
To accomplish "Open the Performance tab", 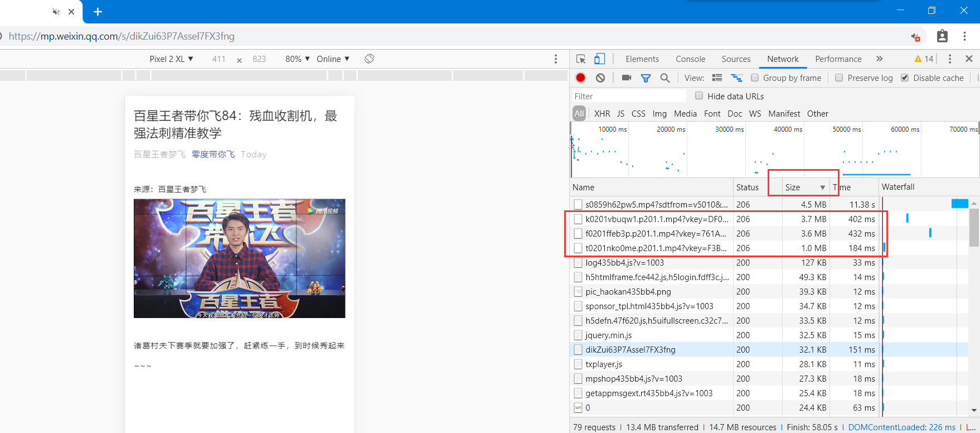I will coord(838,59).
